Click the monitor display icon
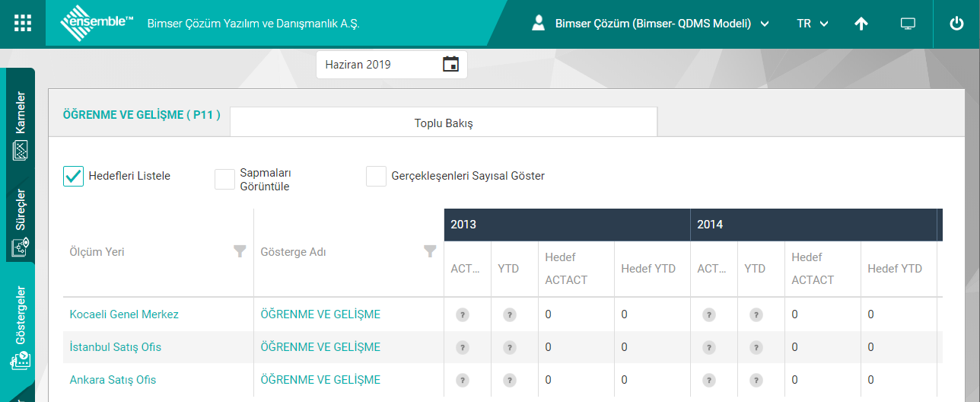Image resolution: width=980 pixels, height=402 pixels. coord(908,24)
